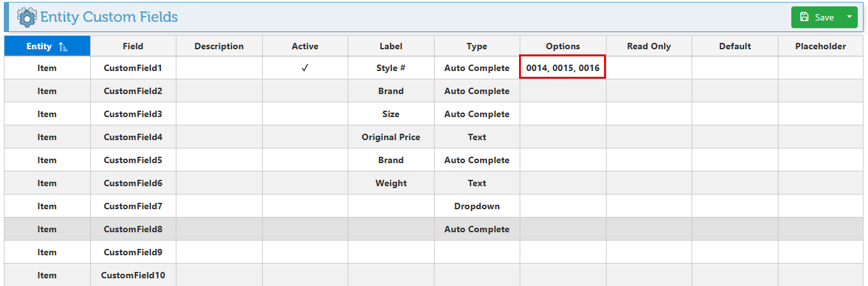Click the Weight label cell for CustomField6
868x286 pixels.
point(391,183)
